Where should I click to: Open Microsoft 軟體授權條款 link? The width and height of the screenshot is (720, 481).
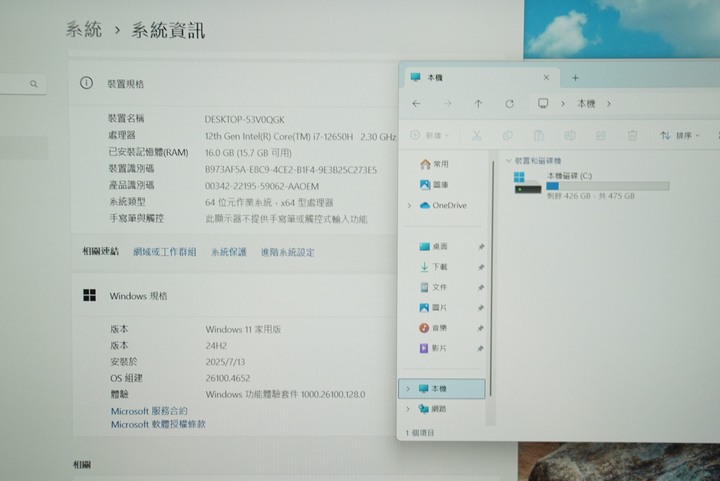pos(158,424)
